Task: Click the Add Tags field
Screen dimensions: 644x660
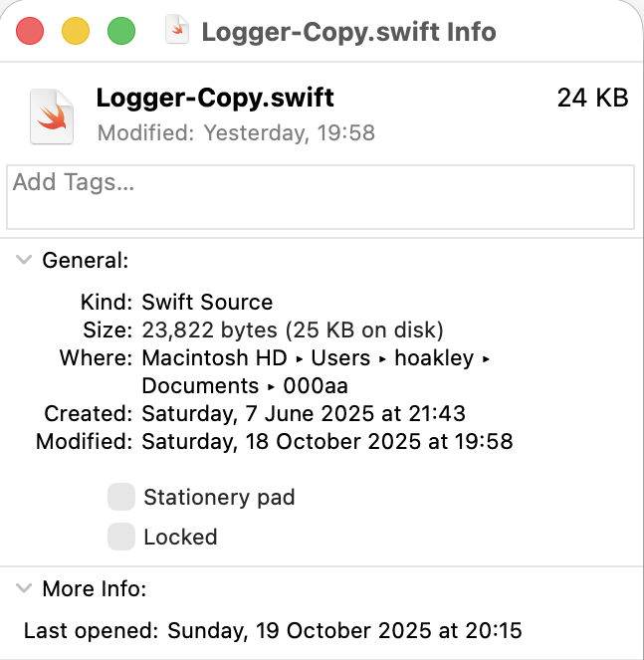Action: tap(321, 197)
